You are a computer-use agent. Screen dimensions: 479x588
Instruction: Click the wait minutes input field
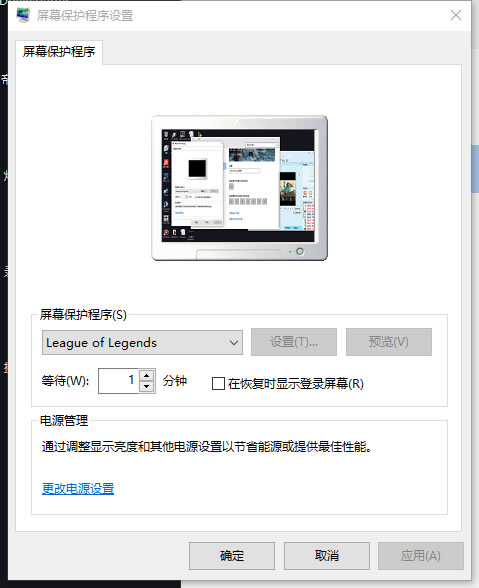click(119, 381)
